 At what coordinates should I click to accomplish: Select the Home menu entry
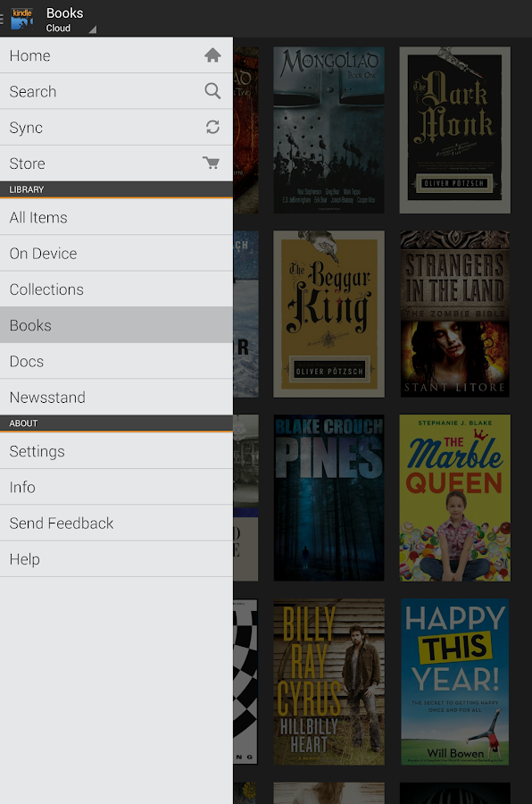pos(116,54)
